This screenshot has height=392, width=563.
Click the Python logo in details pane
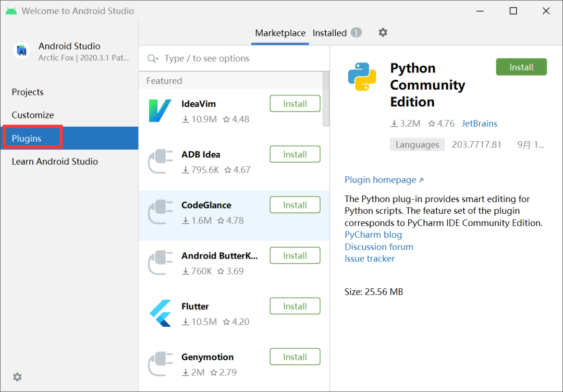pyautogui.click(x=362, y=77)
